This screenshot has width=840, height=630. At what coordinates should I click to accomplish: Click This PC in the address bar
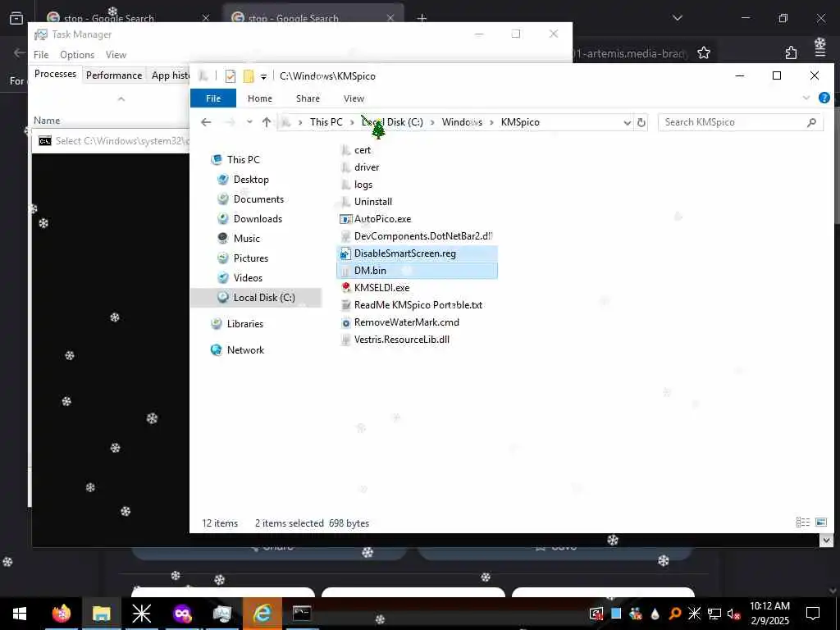[326, 122]
